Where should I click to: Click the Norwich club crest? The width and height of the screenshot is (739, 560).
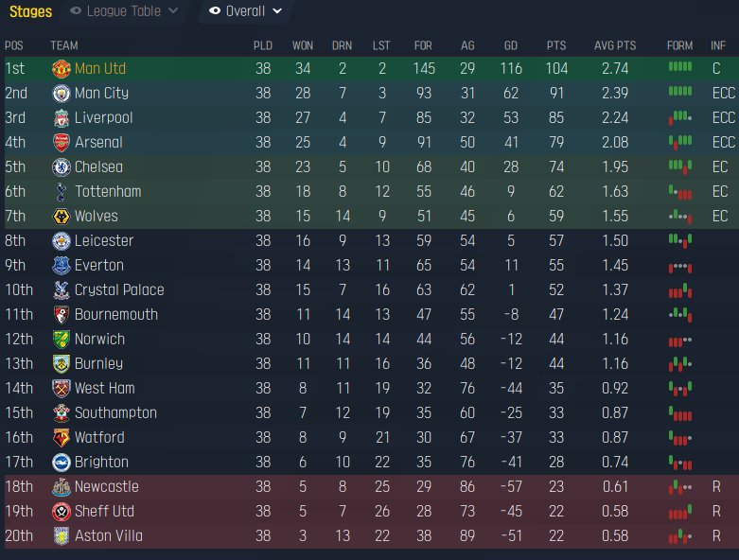[x=61, y=340]
